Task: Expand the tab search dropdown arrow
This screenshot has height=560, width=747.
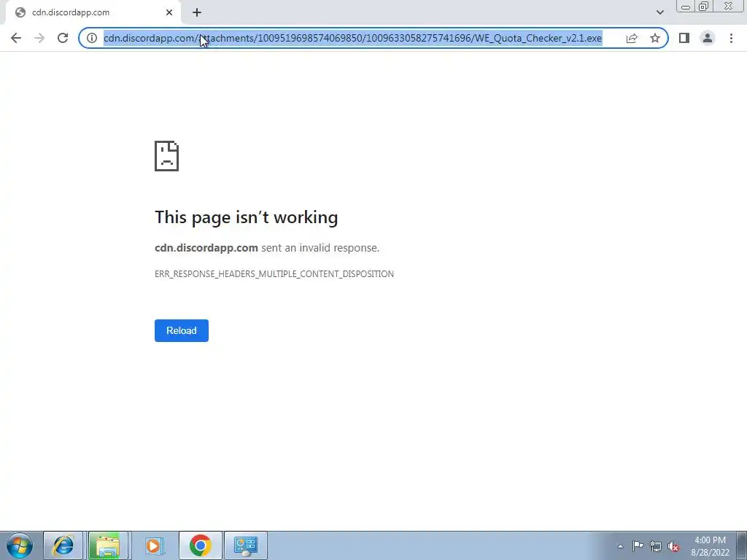Action: tap(659, 12)
